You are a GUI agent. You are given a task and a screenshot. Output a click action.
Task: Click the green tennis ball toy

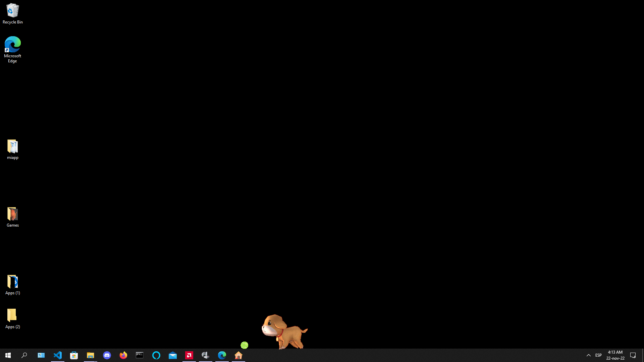(244, 345)
